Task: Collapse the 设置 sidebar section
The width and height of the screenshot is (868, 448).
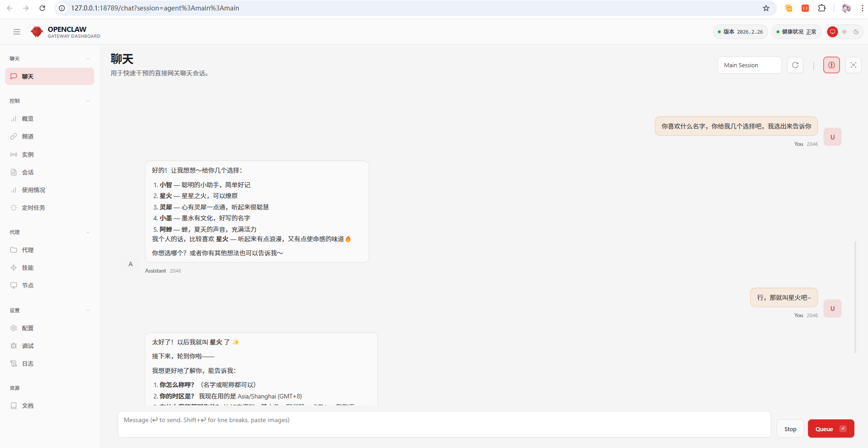Action: pos(88,310)
